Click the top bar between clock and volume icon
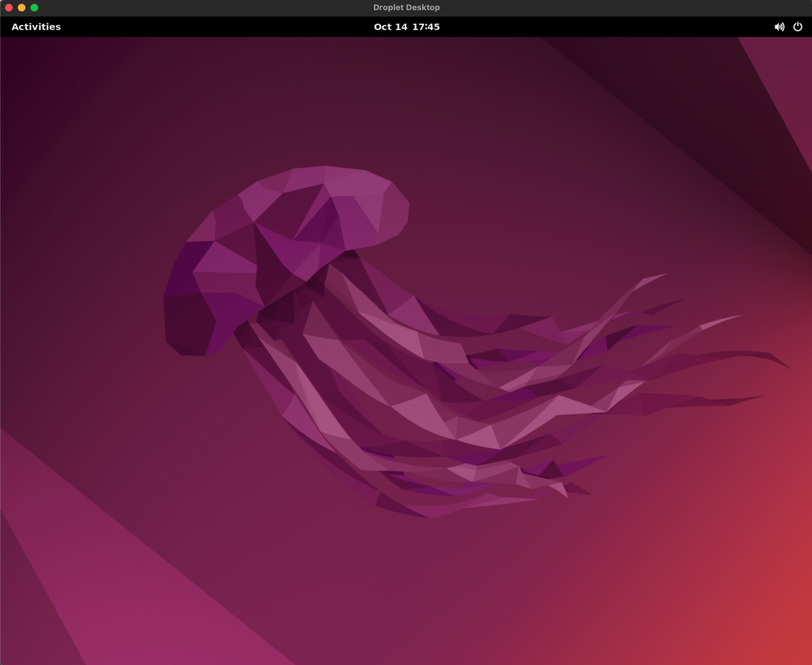The image size is (812, 665). point(604,27)
